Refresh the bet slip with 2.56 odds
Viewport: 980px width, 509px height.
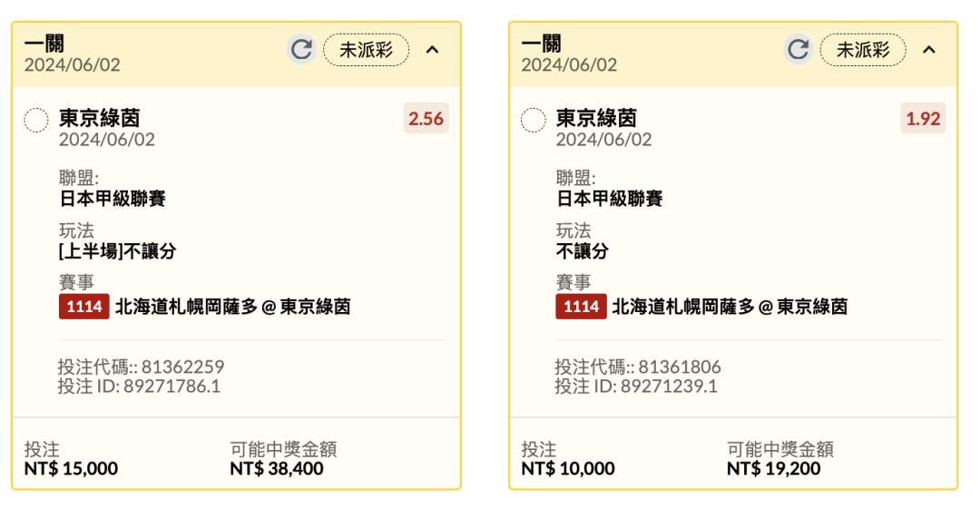point(301,49)
